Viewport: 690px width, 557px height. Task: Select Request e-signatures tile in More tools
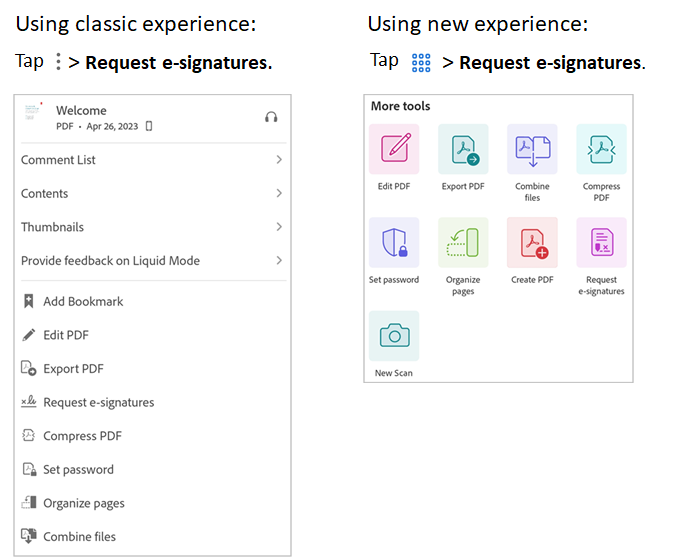601,242
